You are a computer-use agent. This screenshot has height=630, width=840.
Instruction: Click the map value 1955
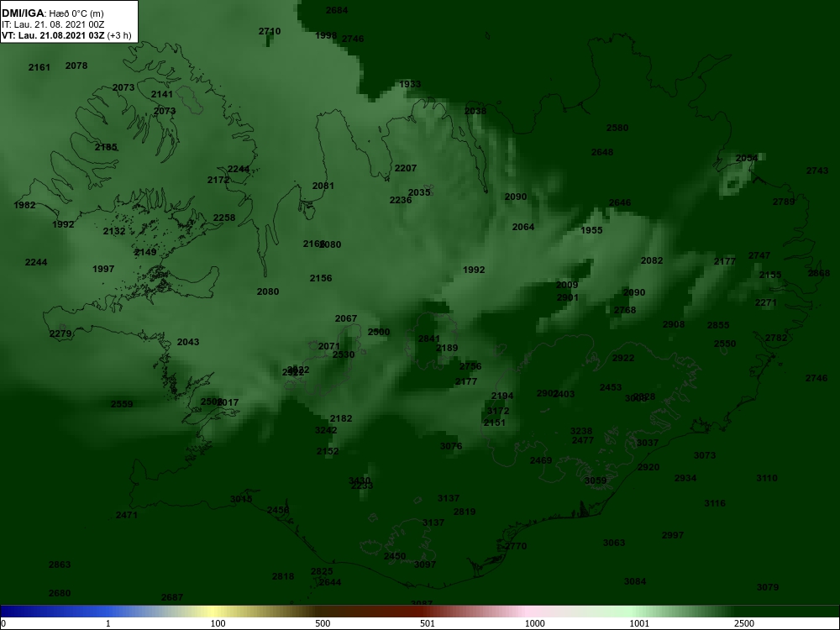591,230
